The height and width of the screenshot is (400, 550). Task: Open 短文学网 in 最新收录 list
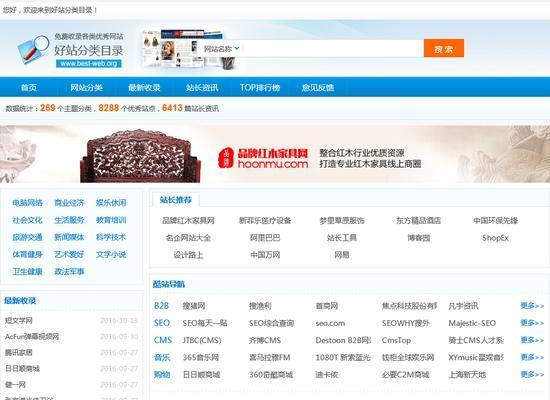(19, 320)
